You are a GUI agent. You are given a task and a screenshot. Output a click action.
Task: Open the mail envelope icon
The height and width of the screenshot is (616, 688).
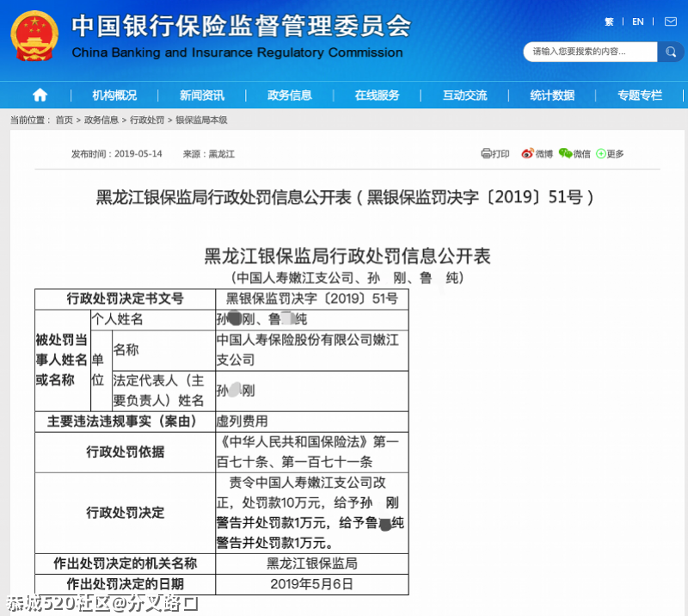671,22
